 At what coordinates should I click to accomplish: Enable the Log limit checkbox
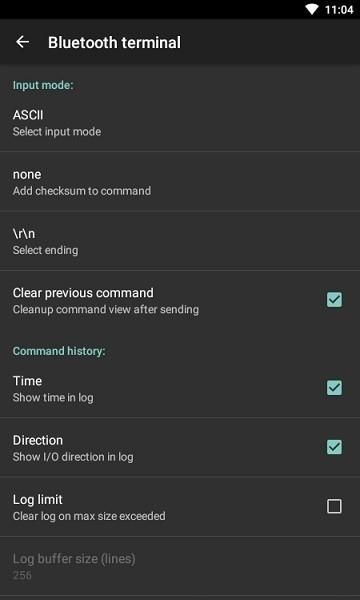334,507
